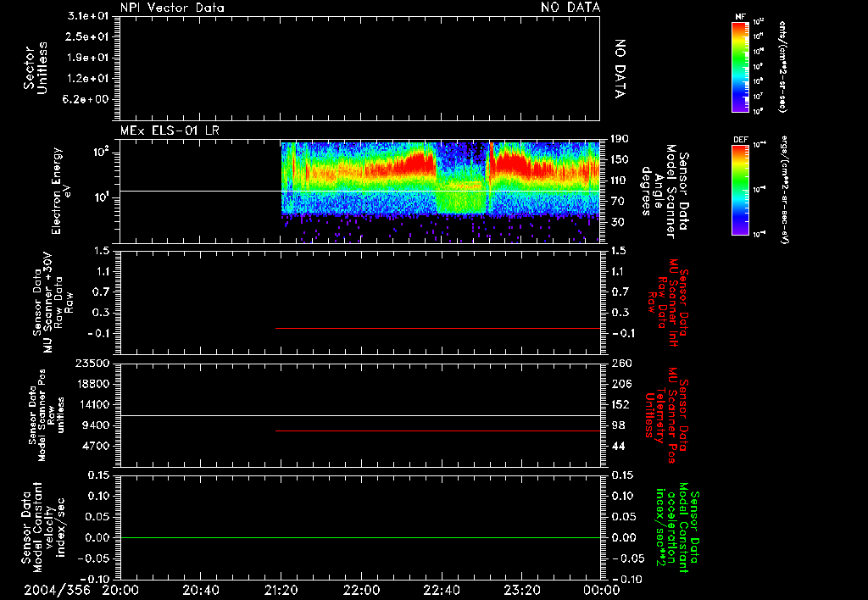Image resolution: width=868 pixels, height=600 pixels.
Task: Click the "3.1e+01" sector tick label
Action: pos(88,16)
